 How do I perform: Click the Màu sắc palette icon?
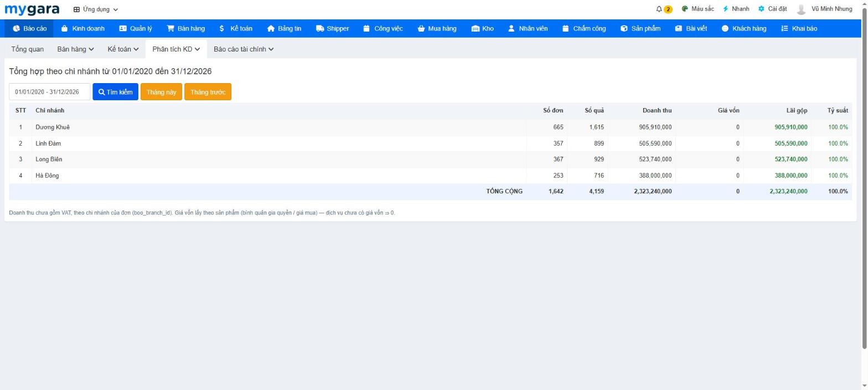pos(685,9)
